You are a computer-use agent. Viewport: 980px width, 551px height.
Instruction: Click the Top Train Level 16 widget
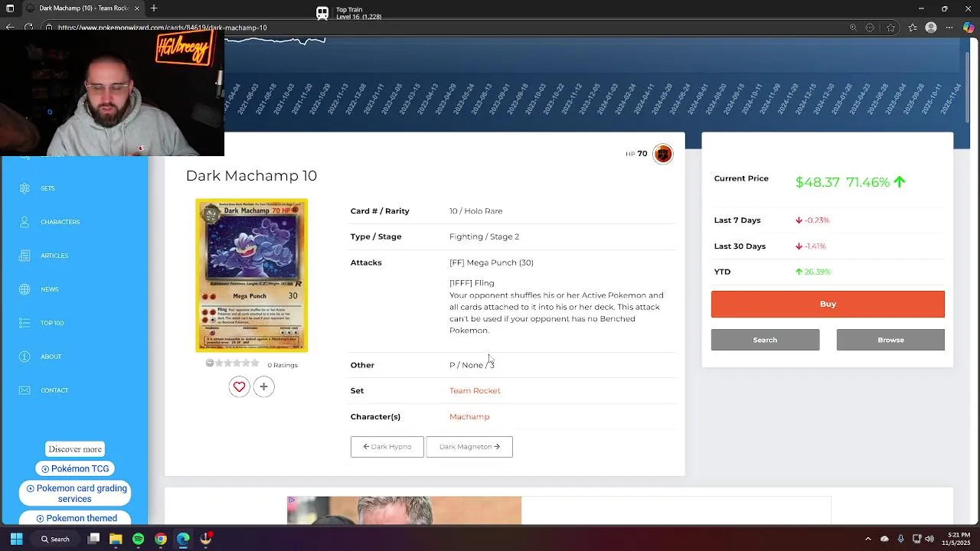tap(348, 13)
